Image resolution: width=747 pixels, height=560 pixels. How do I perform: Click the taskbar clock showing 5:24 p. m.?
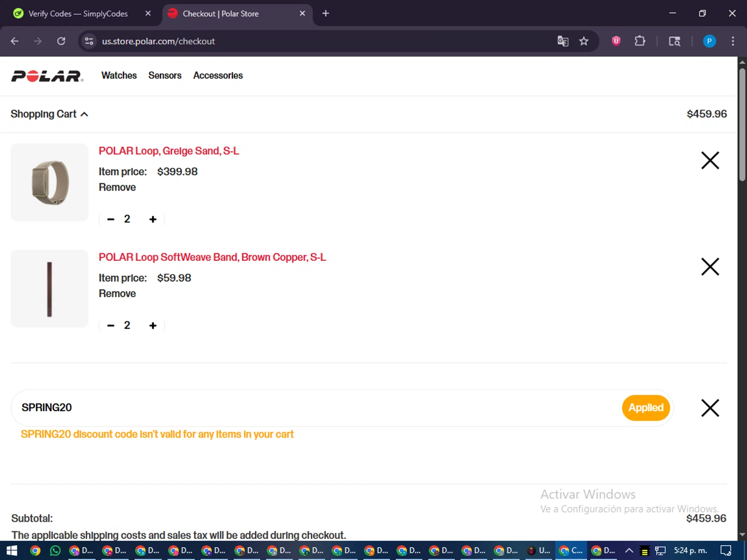(690, 551)
